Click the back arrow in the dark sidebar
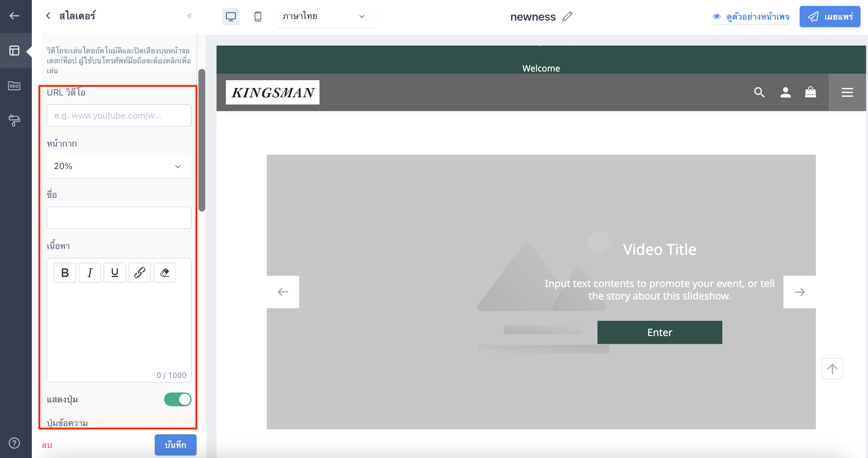 [x=14, y=16]
